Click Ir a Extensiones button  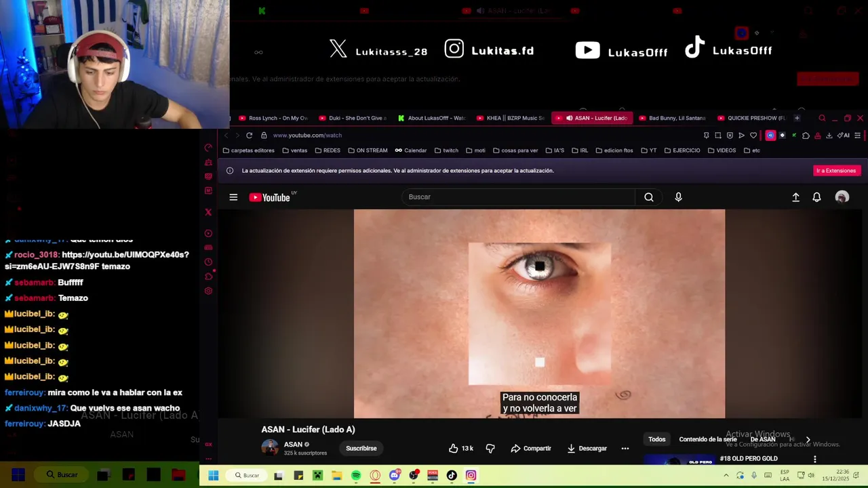(836, 171)
